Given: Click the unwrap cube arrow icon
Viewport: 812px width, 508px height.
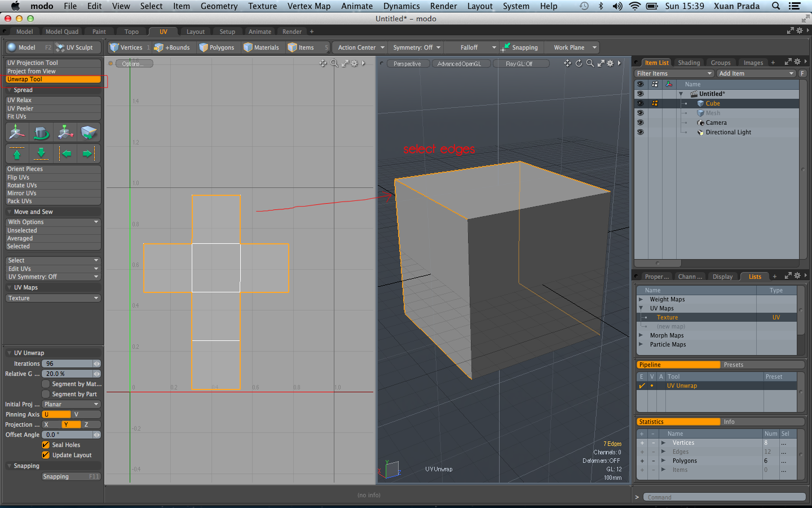Looking at the screenshot, I should click(x=89, y=133).
